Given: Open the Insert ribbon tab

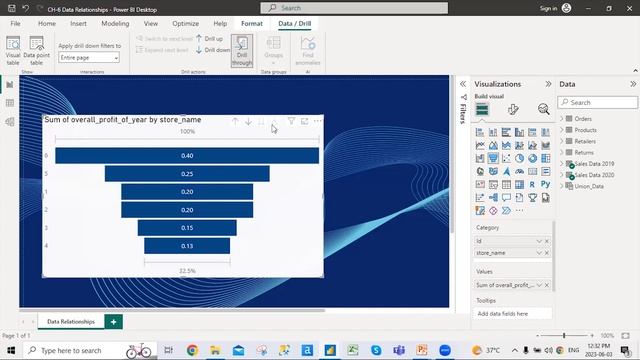Looking at the screenshot, I should coord(78,24).
